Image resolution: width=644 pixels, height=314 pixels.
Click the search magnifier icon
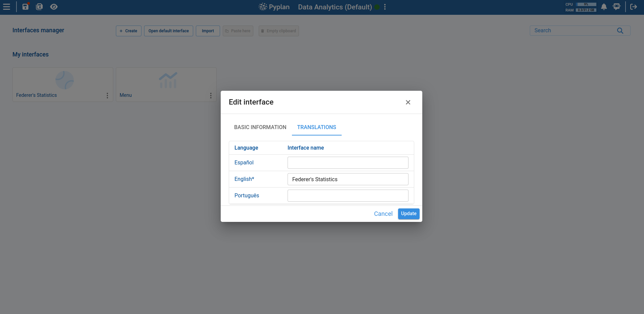click(620, 31)
